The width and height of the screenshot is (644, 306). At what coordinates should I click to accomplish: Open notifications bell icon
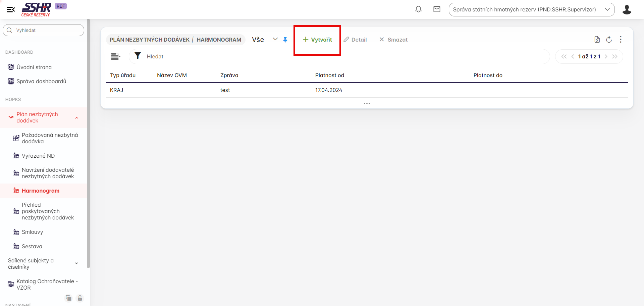[418, 9]
